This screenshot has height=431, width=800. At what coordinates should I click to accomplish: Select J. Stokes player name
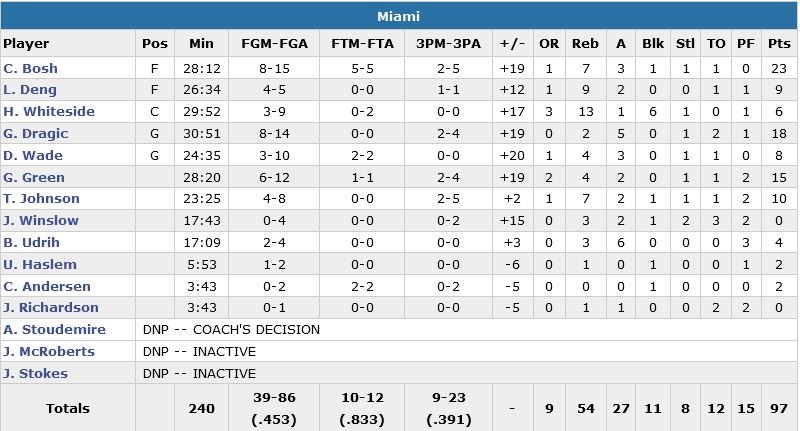(x=35, y=374)
